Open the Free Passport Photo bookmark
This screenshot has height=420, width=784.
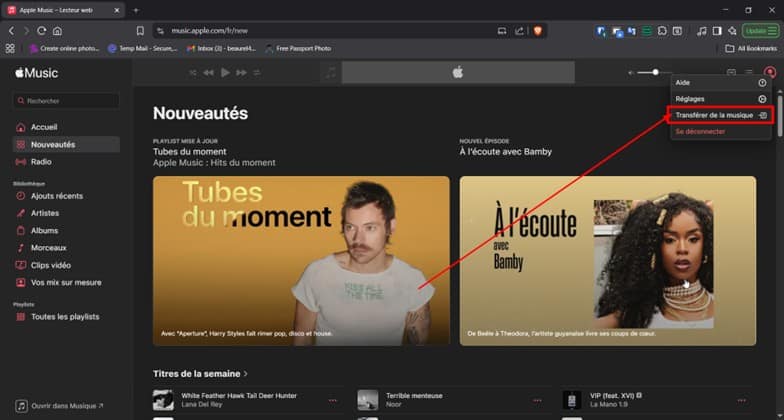[298, 48]
